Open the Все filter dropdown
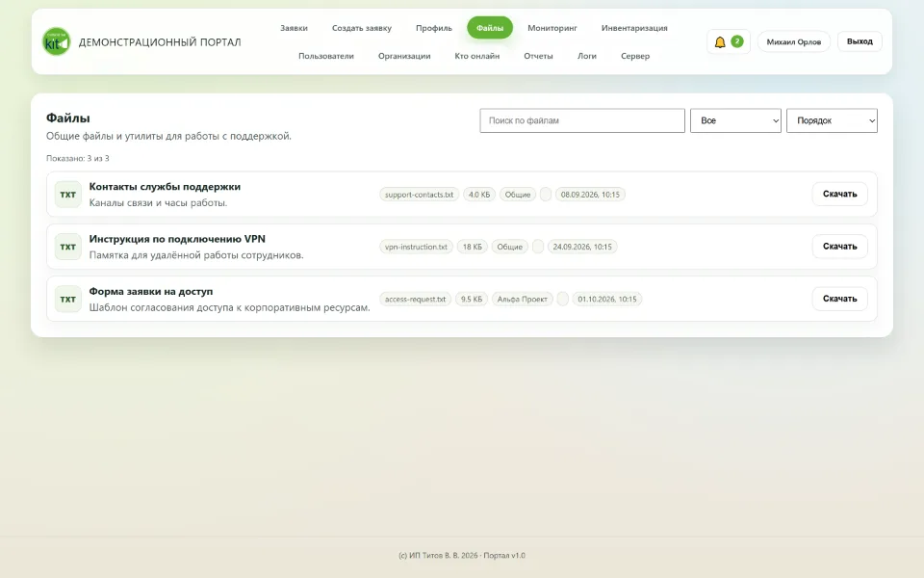 pos(735,120)
